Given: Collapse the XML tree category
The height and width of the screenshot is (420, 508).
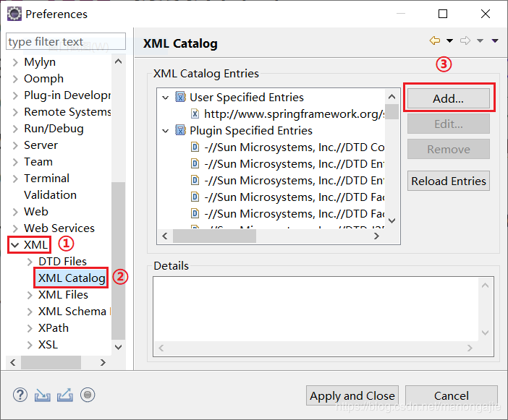Looking at the screenshot, I should (x=14, y=245).
